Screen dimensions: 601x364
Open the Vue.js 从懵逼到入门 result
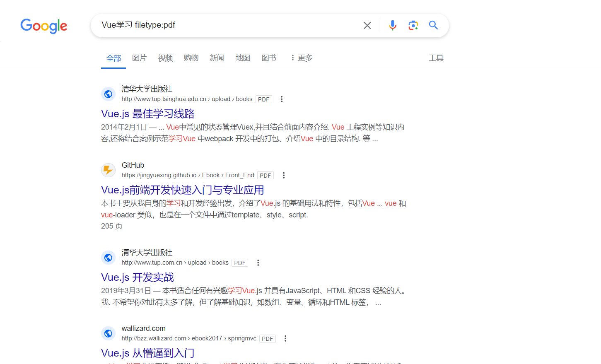148,353
